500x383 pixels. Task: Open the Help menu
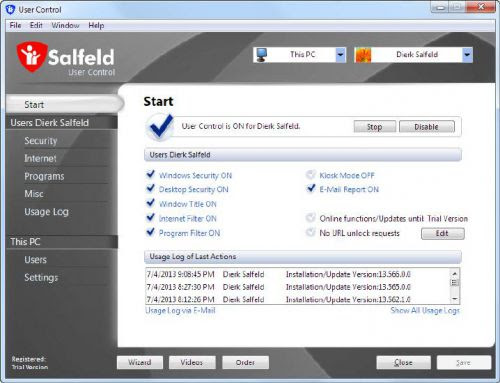[x=96, y=25]
